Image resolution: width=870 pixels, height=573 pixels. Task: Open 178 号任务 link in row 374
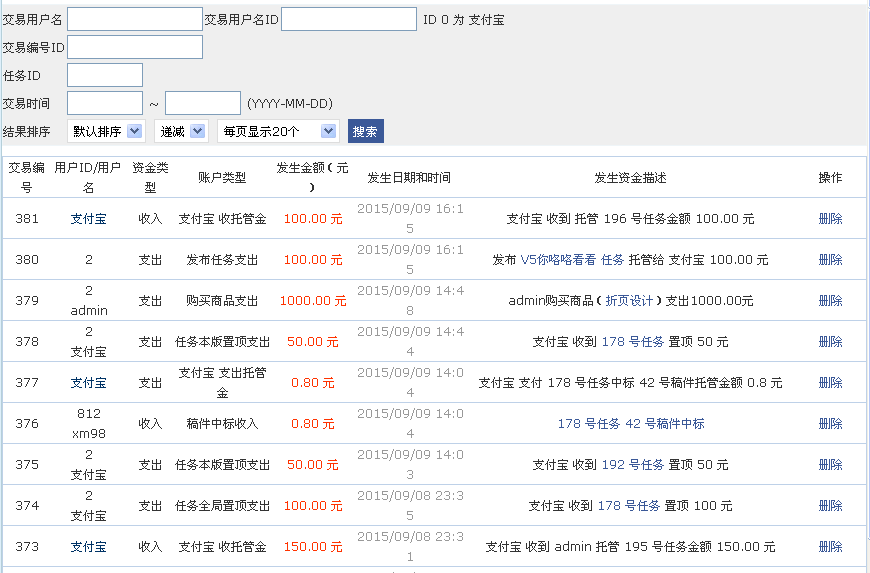(x=629, y=506)
